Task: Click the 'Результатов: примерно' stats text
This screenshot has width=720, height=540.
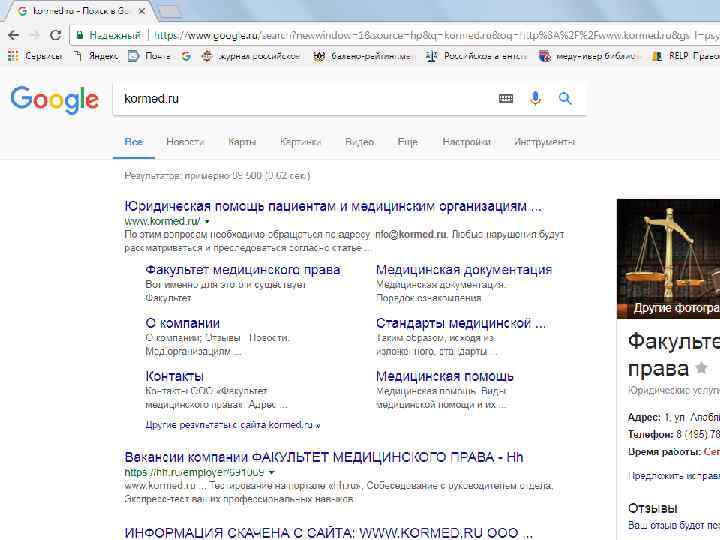Action: click(x=217, y=176)
